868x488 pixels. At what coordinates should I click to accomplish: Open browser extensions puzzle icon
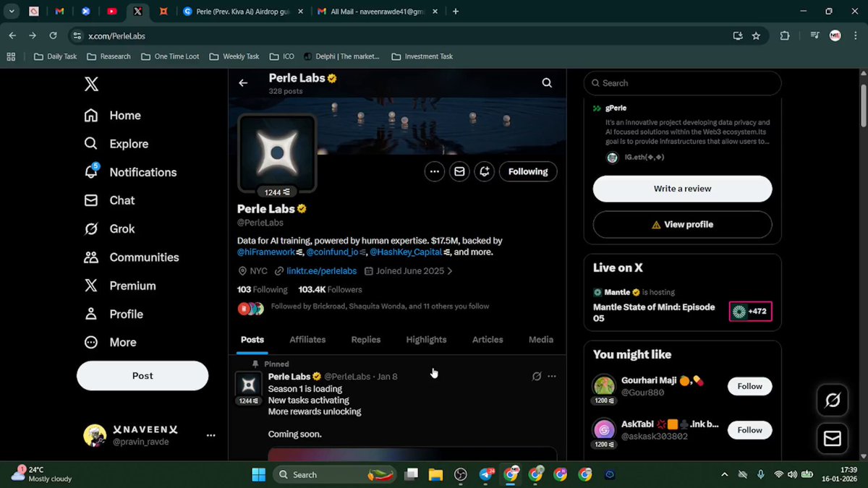pyautogui.click(x=785, y=35)
